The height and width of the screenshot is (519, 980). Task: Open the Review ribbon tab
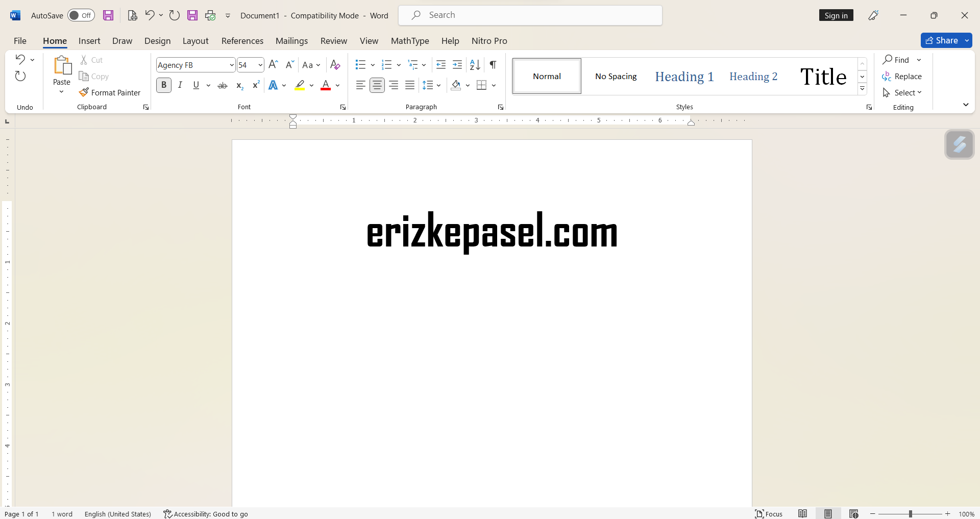(x=333, y=41)
